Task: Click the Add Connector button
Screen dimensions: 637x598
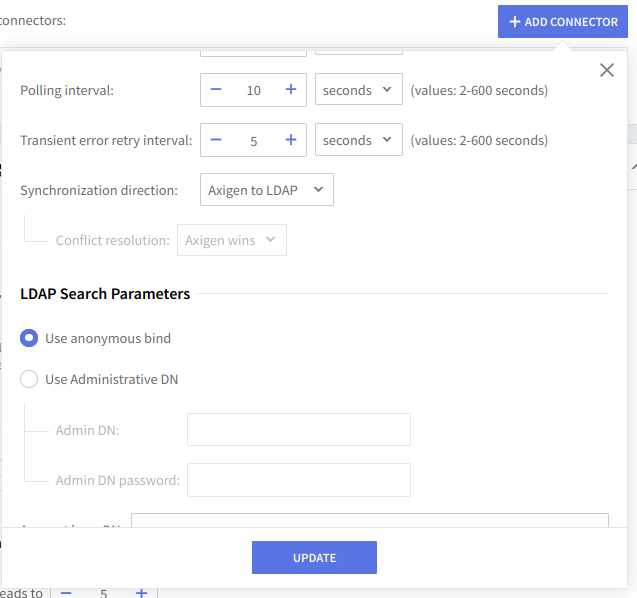Action: 562,21
